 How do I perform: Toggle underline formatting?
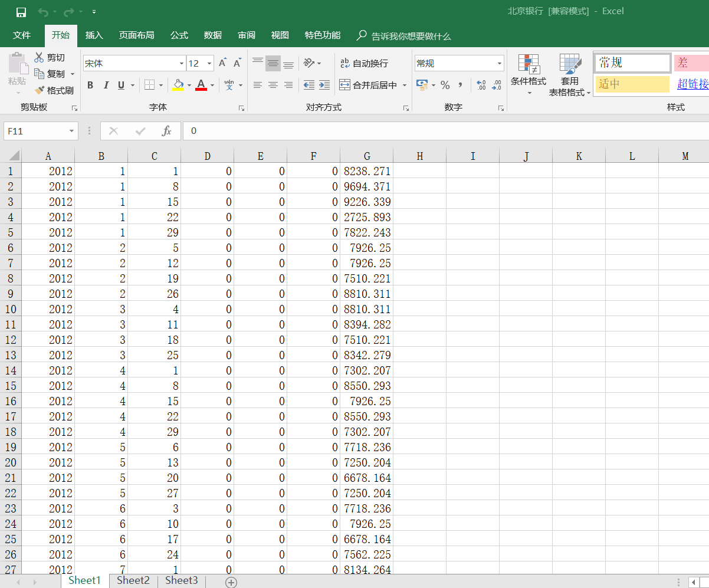(x=121, y=85)
